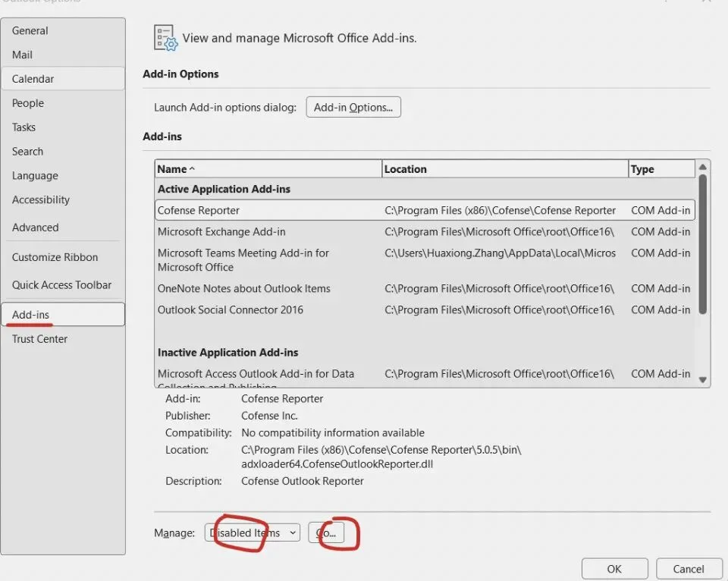
Task: Click the No compatibility information available text
Action: (333, 433)
